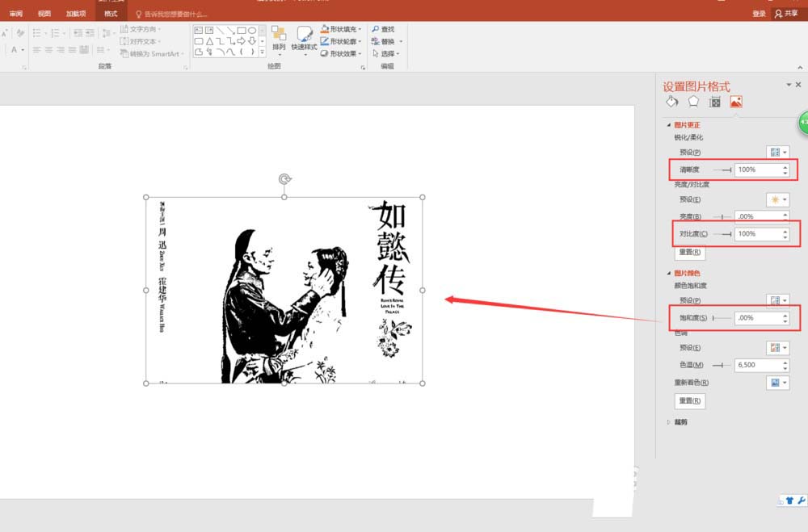Screen dimensions: 808x532
Task: Open the Recolor (重新着色) dropdown
Action: click(x=778, y=383)
